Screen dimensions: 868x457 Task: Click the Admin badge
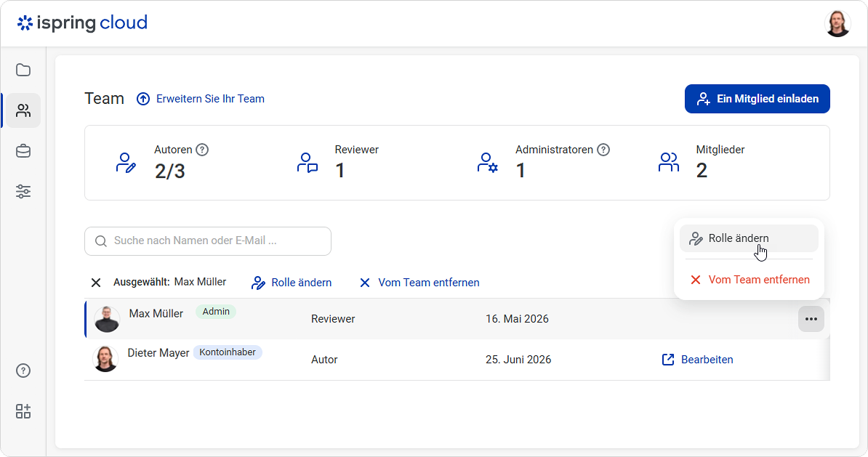point(216,312)
